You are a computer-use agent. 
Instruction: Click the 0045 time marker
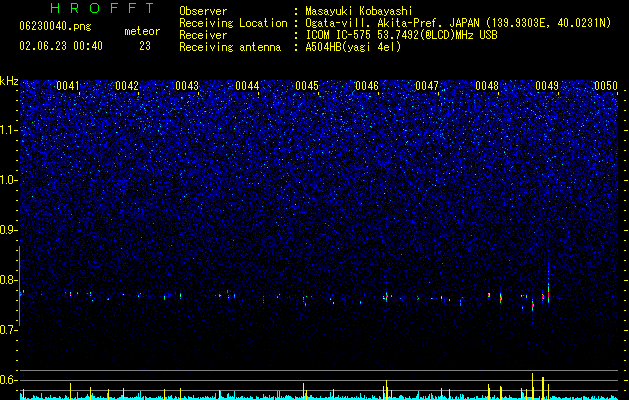[x=307, y=86]
